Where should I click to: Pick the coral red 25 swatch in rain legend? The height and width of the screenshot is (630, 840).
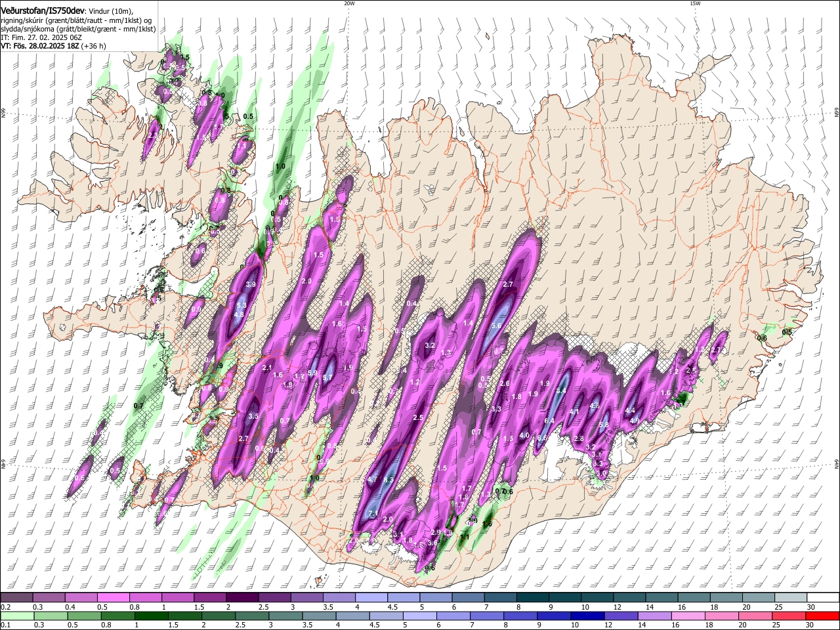pyautogui.click(x=789, y=616)
